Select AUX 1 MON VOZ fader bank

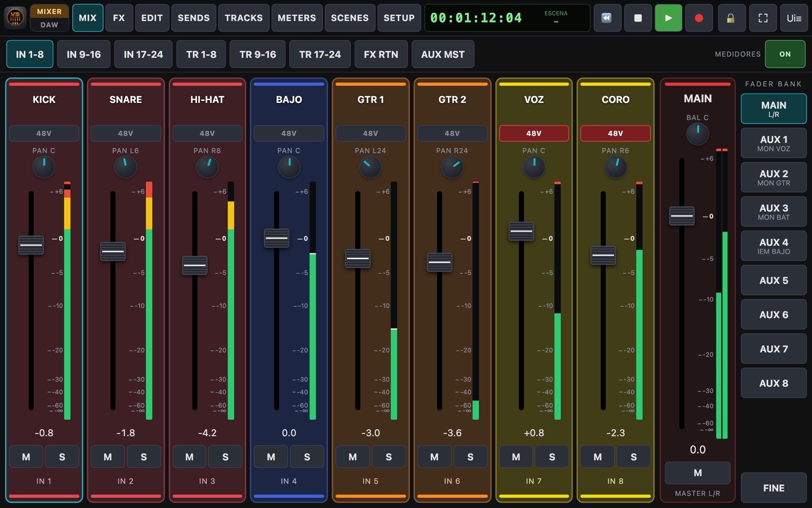tap(774, 143)
